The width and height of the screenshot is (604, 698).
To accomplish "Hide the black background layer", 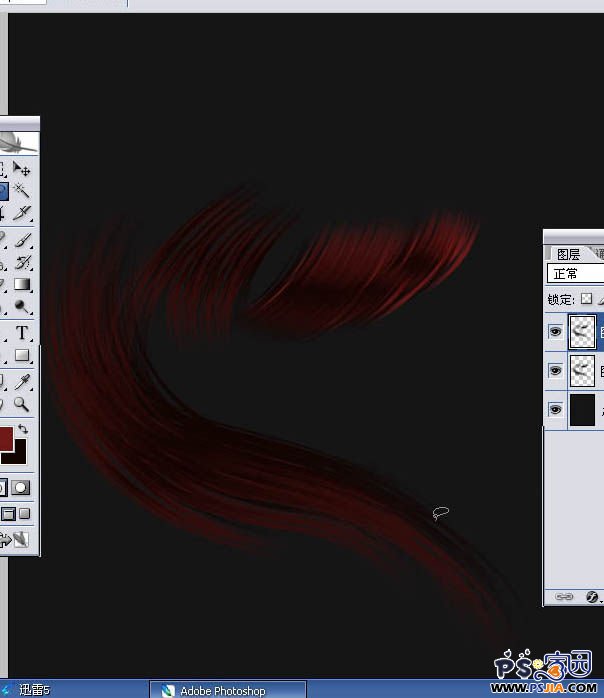I will (555, 409).
